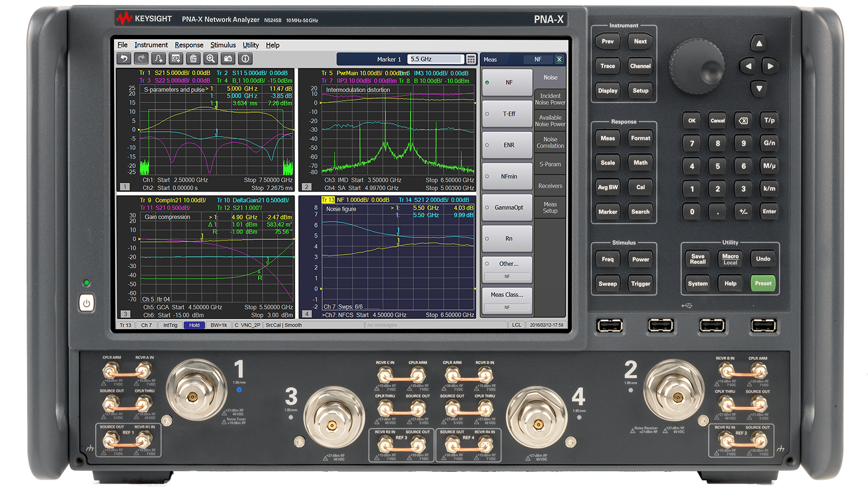This screenshot has width=868, height=488.
Task: Switch to the S-Param tab
Action: click(550, 164)
